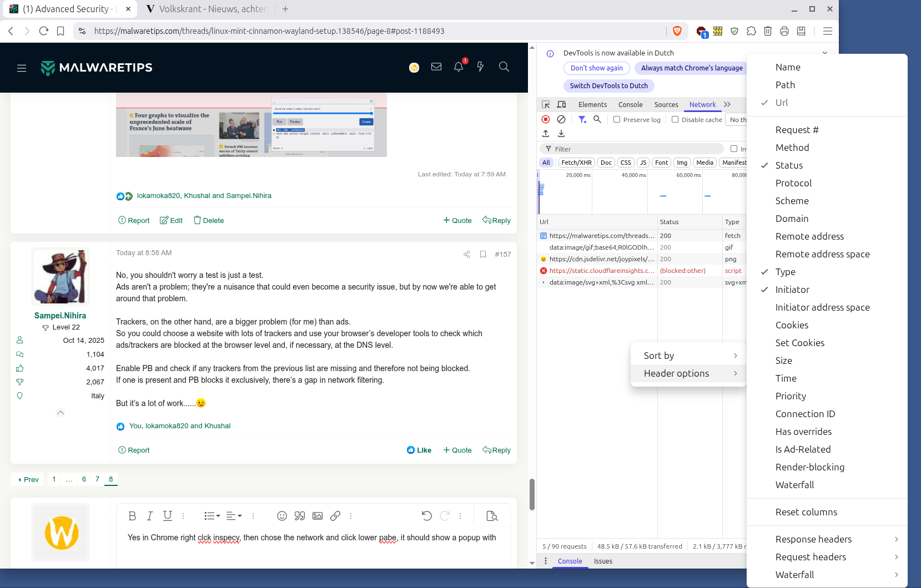921x588 pixels.
Task: Click the print icon in browser toolbar
Action: 784,31
